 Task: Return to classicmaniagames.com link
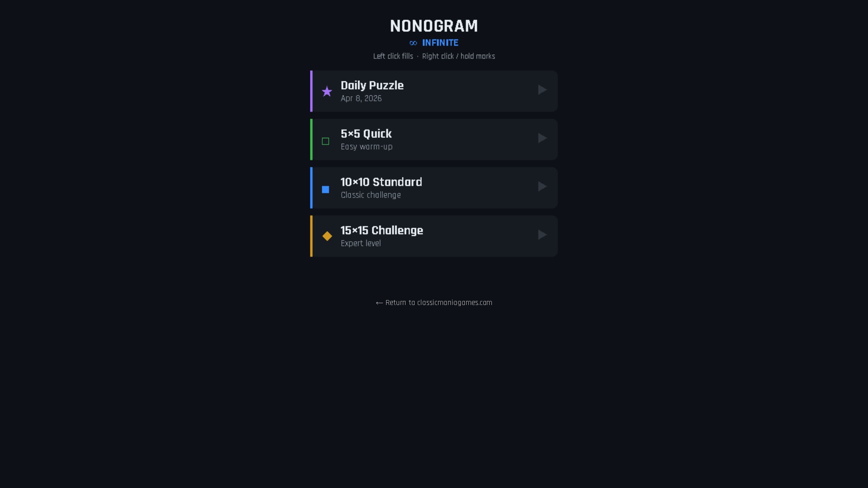pos(434,303)
